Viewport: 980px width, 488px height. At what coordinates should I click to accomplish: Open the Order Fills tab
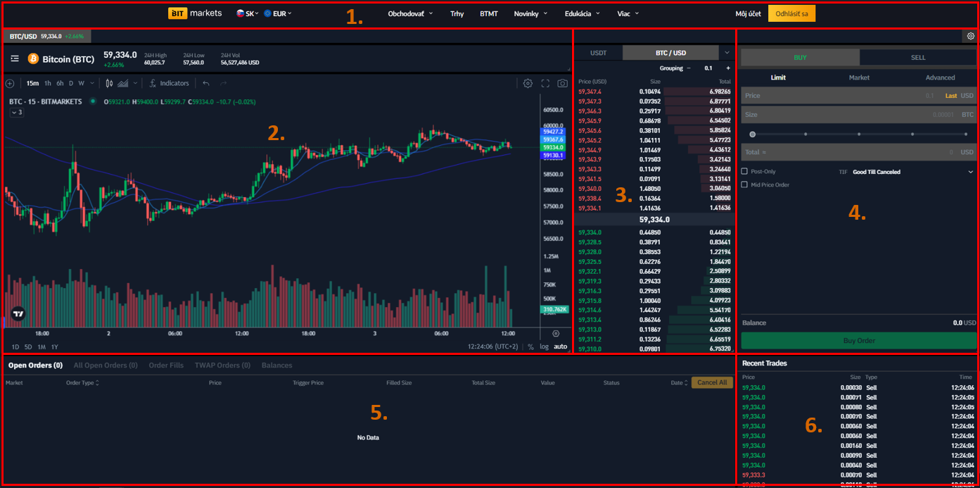pos(166,365)
